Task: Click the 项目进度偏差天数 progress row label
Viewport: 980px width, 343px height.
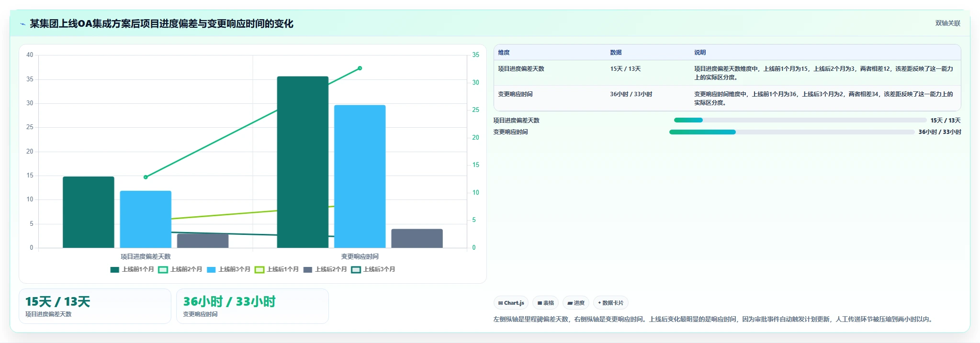Action: [x=516, y=121]
